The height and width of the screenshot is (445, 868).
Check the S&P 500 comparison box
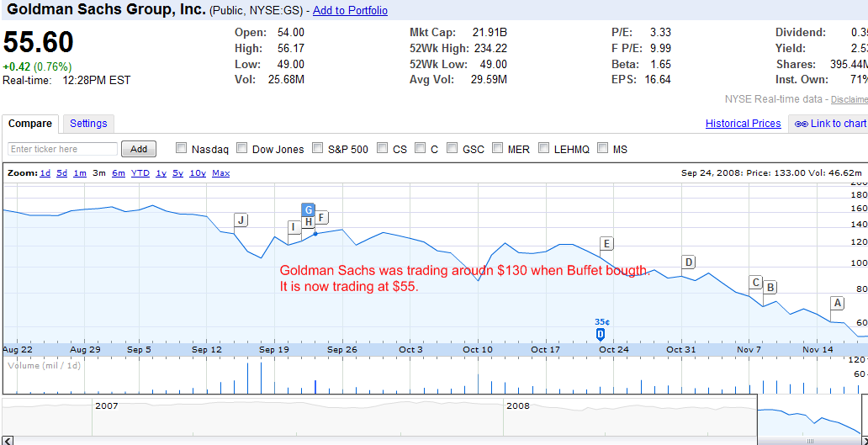click(x=318, y=148)
